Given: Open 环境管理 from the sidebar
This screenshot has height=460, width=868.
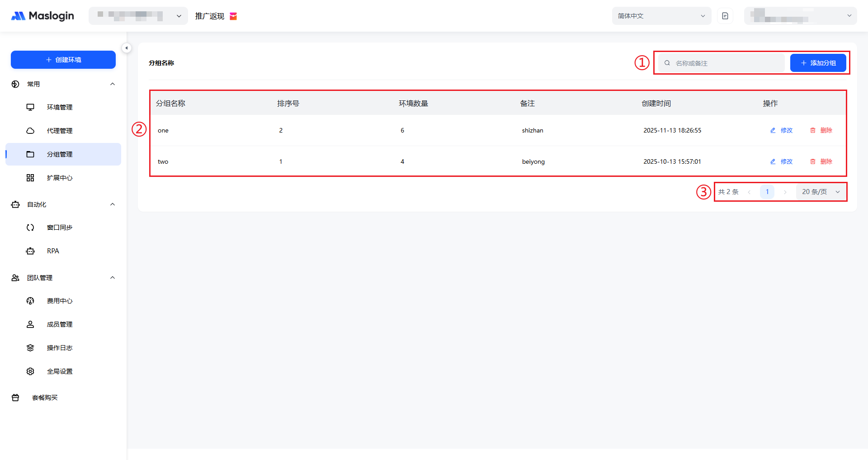Looking at the screenshot, I should click(59, 107).
